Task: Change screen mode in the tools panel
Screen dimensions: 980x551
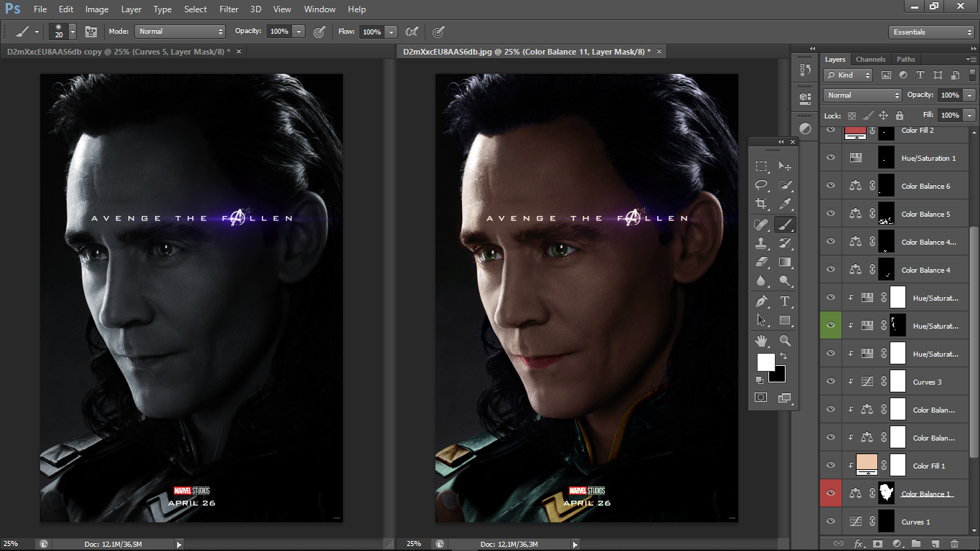Action: pos(785,397)
